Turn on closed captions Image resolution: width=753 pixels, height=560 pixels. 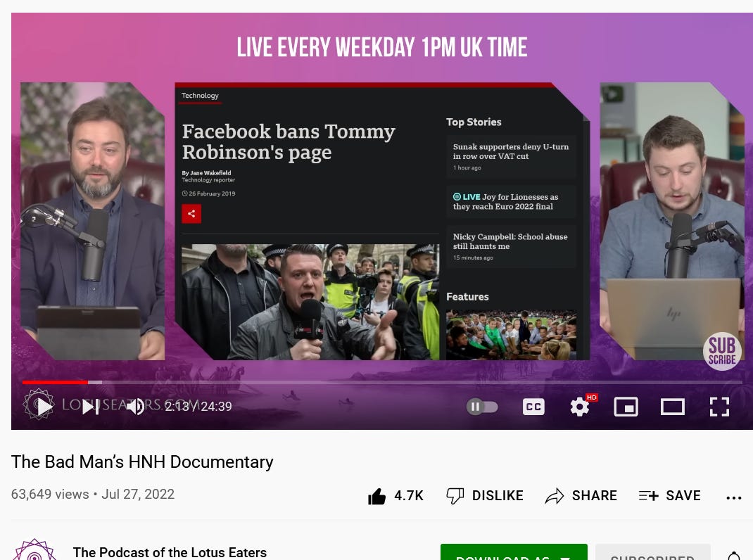tap(533, 407)
